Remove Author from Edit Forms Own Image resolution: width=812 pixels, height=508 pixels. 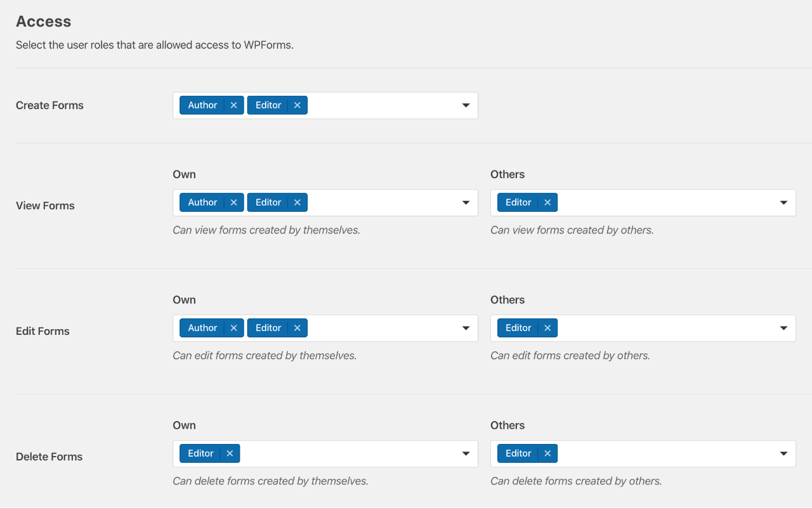click(x=233, y=328)
